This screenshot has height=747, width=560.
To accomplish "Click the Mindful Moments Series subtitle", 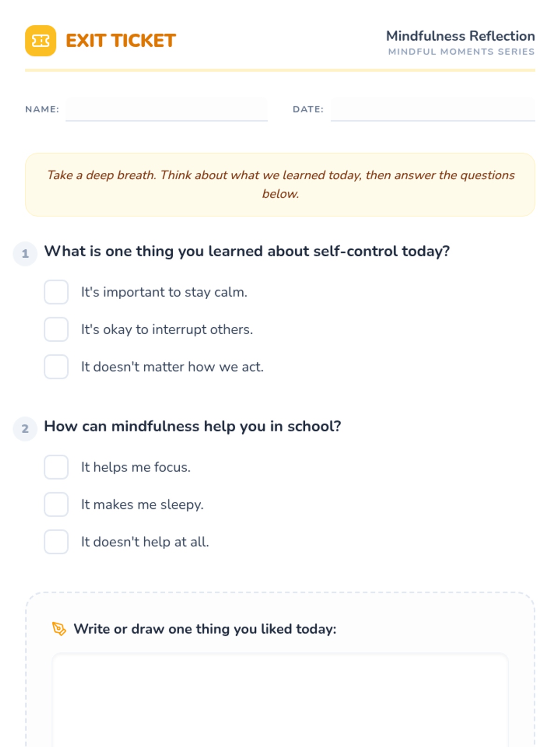I will click(461, 52).
